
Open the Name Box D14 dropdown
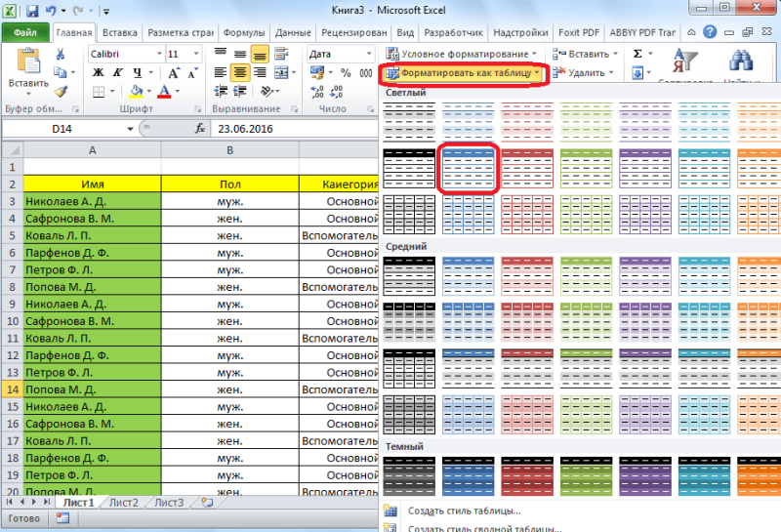130,129
